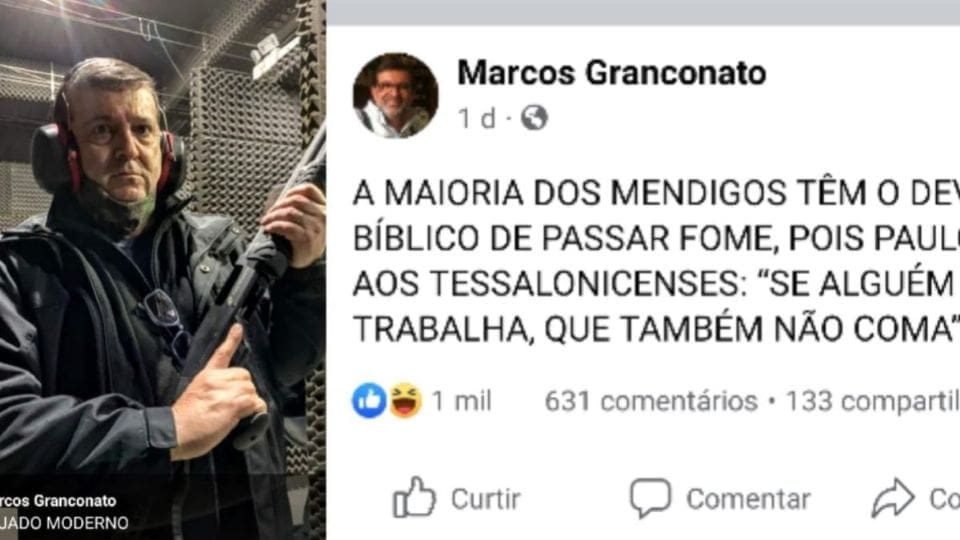Open Marcos Granconato's round profile picture

(x=396, y=95)
